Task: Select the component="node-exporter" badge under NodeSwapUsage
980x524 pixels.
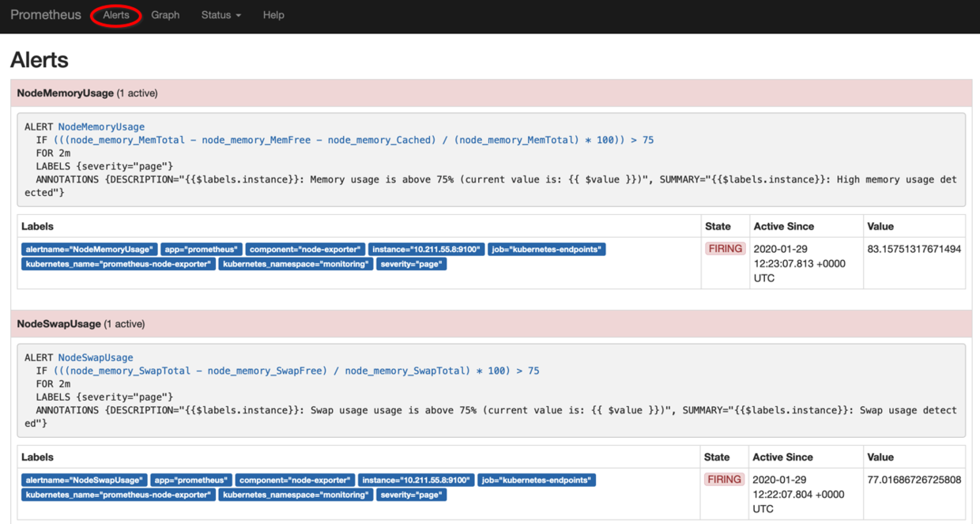Action: pos(294,481)
